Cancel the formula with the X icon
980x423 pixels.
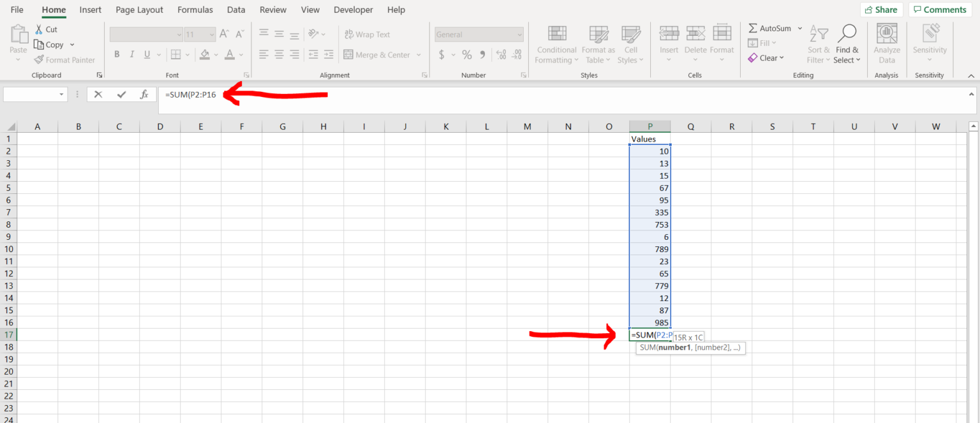pyautogui.click(x=98, y=94)
